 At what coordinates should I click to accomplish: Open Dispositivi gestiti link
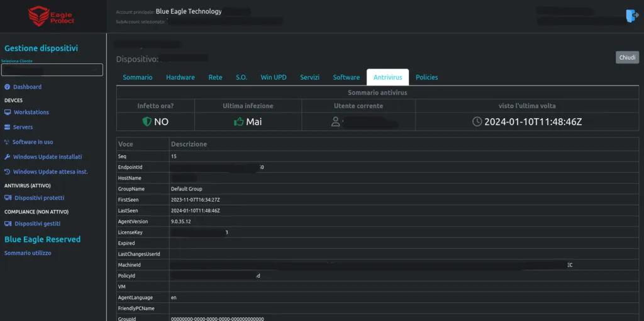coord(37,224)
